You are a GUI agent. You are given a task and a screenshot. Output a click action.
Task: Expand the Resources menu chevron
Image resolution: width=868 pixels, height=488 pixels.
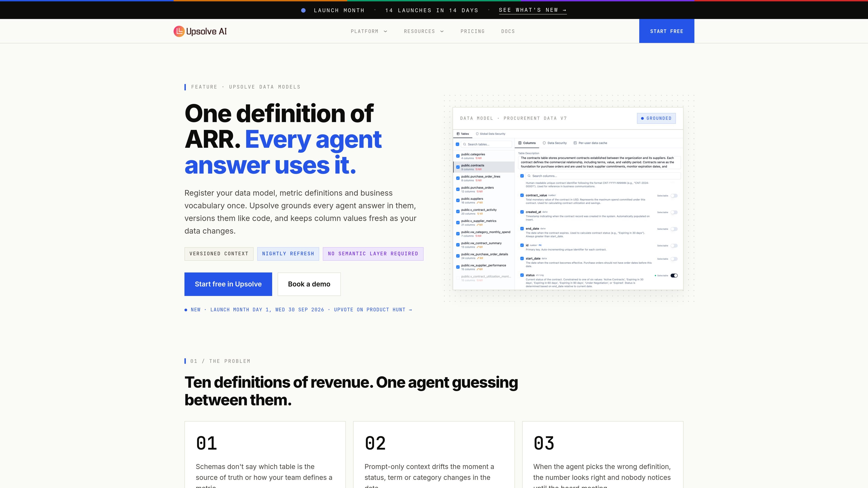(x=442, y=31)
